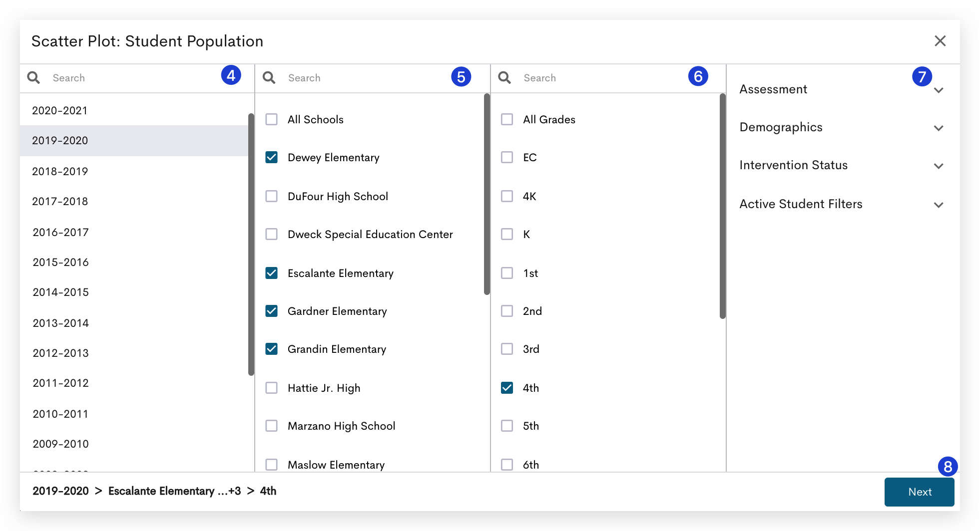Uncheck the 4th grade checkbox
The height and width of the screenshot is (531, 980).
507,388
